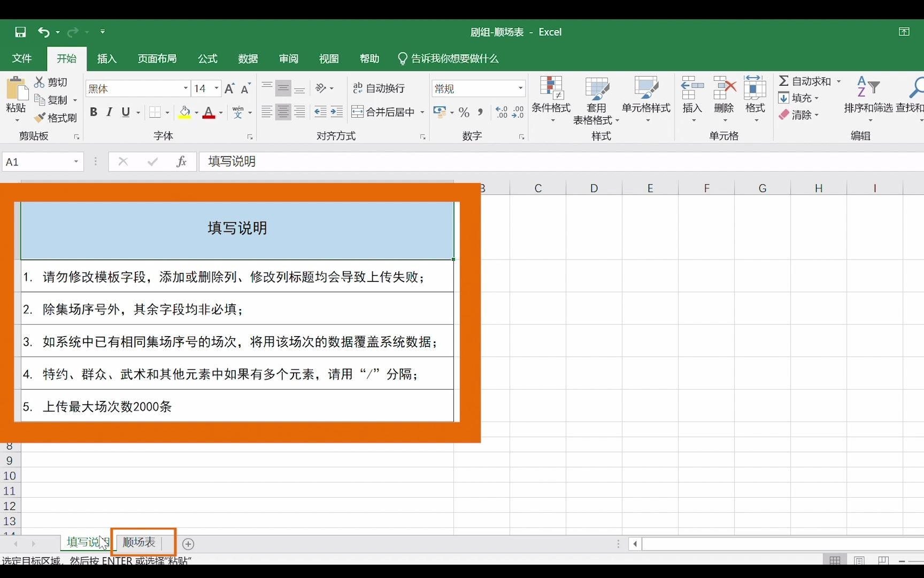Screen dimensions: 924x578
Task: Decrease font size with the small A icon
Action: pyautogui.click(x=246, y=88)
